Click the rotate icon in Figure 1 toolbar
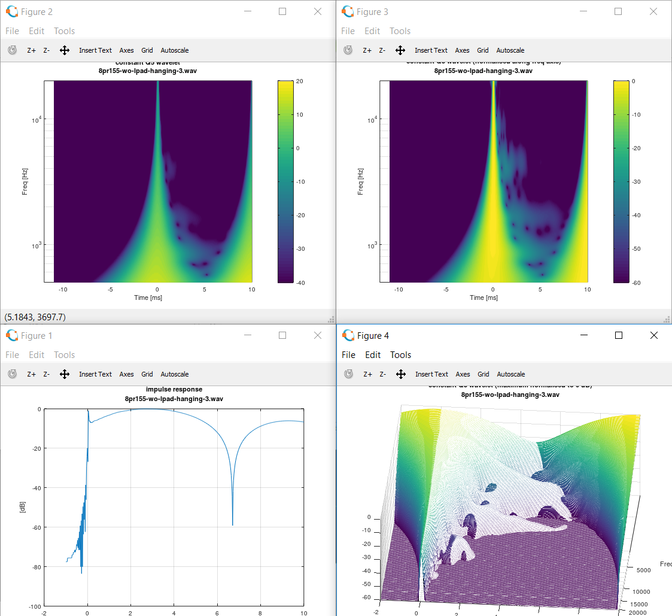The image size is (672, 616). (x=13, y=374)
